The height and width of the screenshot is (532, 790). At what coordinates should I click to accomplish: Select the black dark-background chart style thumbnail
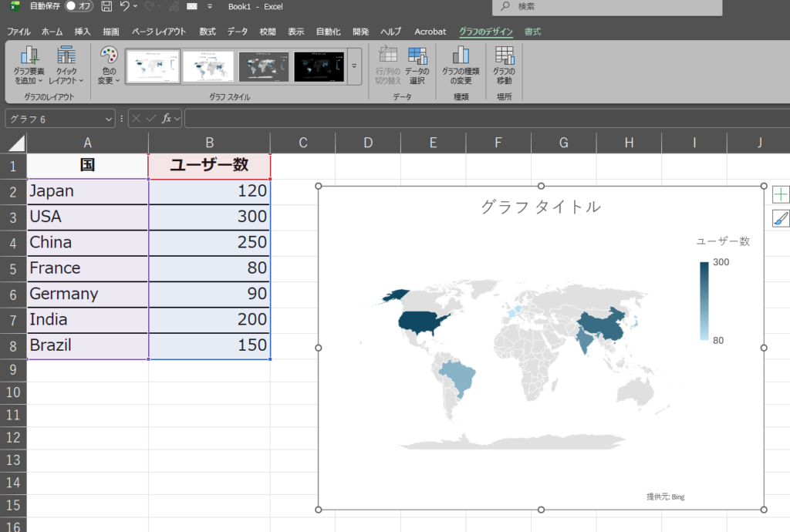click(319, 67)
